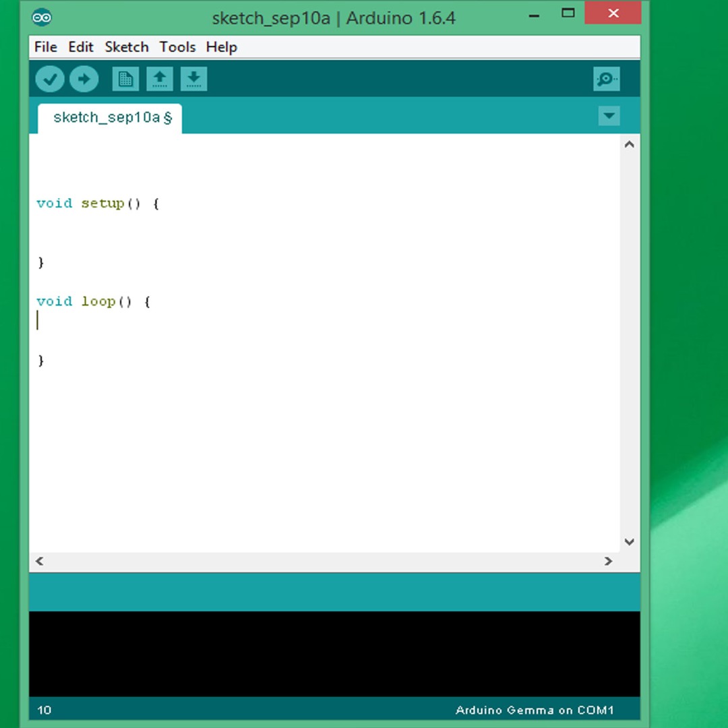Screen dimensions: 728x728
Task: Minimize the Arduino window
Action: pos(534,16)
